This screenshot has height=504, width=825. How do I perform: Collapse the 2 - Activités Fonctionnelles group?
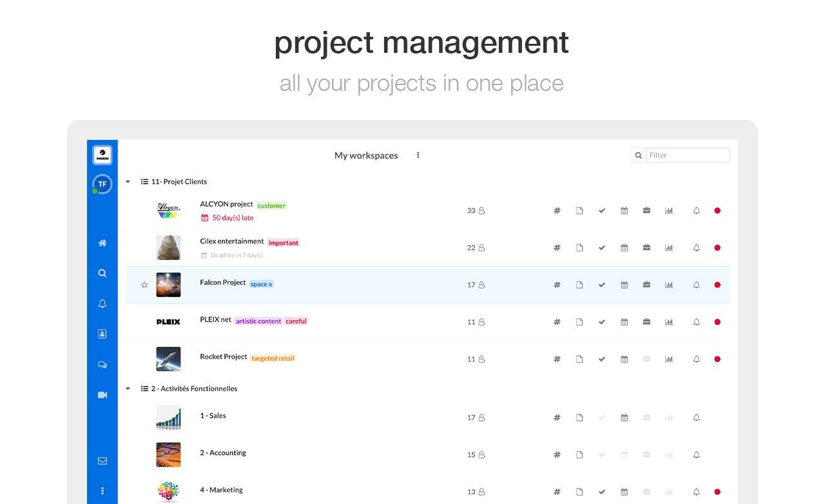tap(128, 389)
